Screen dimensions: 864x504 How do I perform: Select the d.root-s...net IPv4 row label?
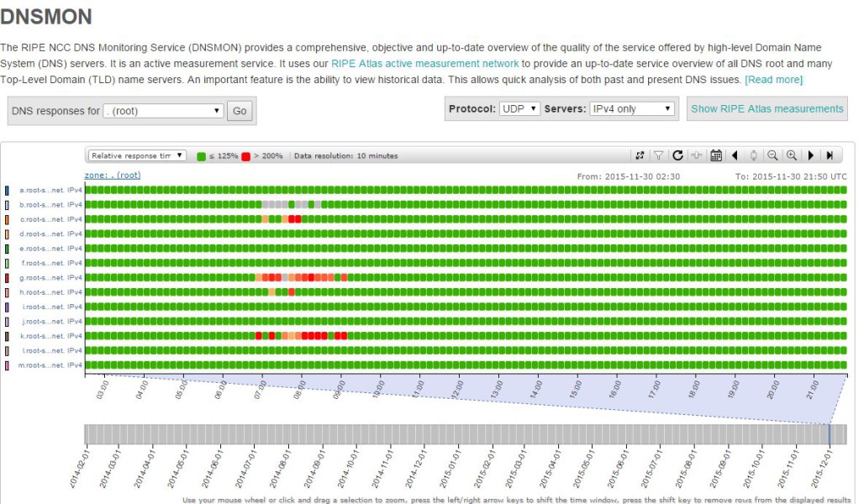[x=50, y=234]
